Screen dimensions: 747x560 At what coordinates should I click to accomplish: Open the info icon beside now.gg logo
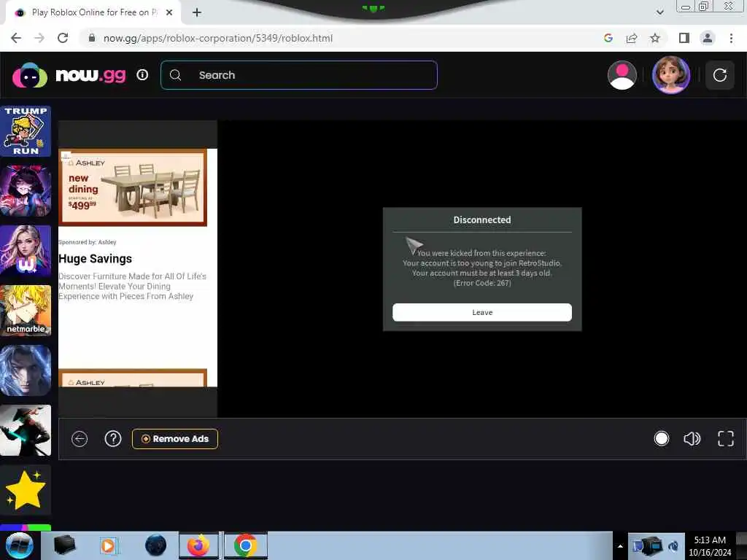coord(142,75)
